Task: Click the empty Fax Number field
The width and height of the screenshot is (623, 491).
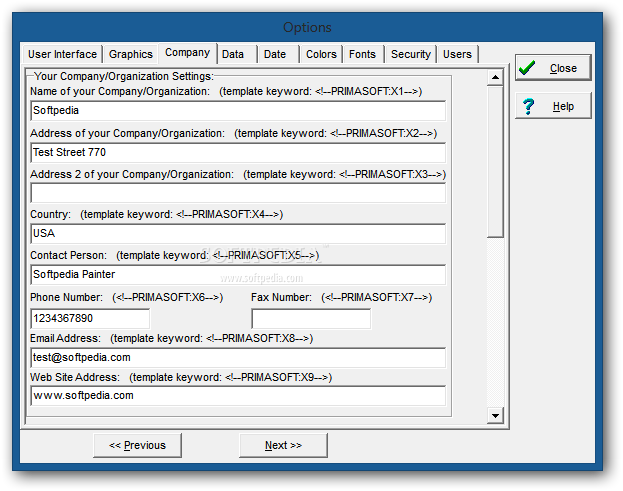Action: coord(311,319)
